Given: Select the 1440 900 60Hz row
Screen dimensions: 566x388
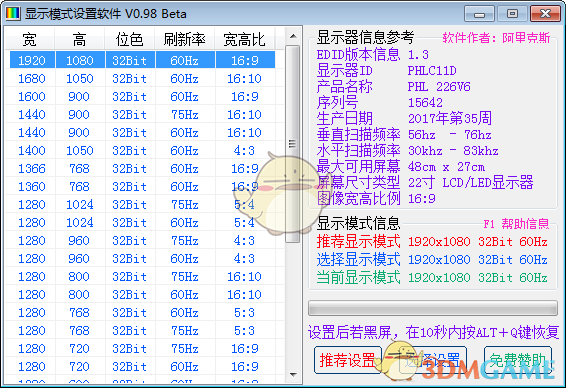Looking at the screenshot, I should pyautogui.click(x=142, y=132).
